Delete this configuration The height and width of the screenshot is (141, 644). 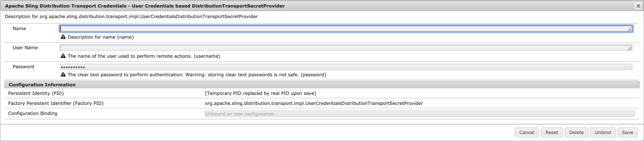tap(576, 132)
